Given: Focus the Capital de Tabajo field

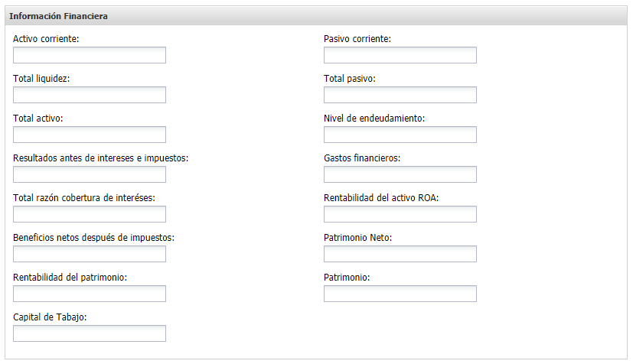Looking at the screenshot, I should [90, 333].
